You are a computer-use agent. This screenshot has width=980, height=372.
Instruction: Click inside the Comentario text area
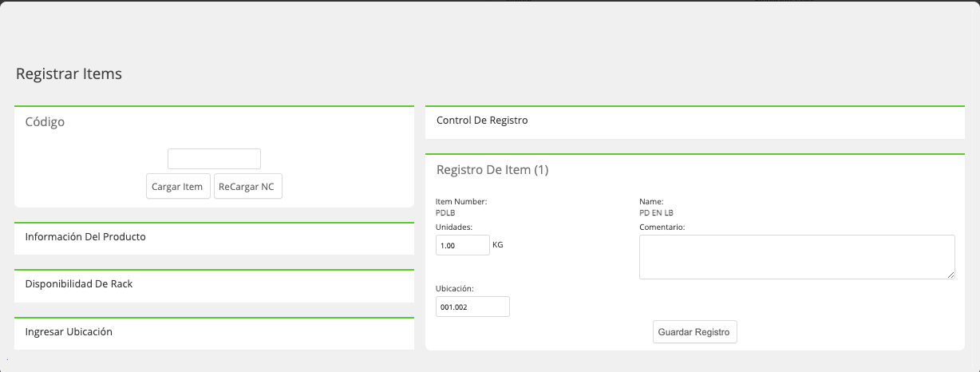click(x=797, y=257)
